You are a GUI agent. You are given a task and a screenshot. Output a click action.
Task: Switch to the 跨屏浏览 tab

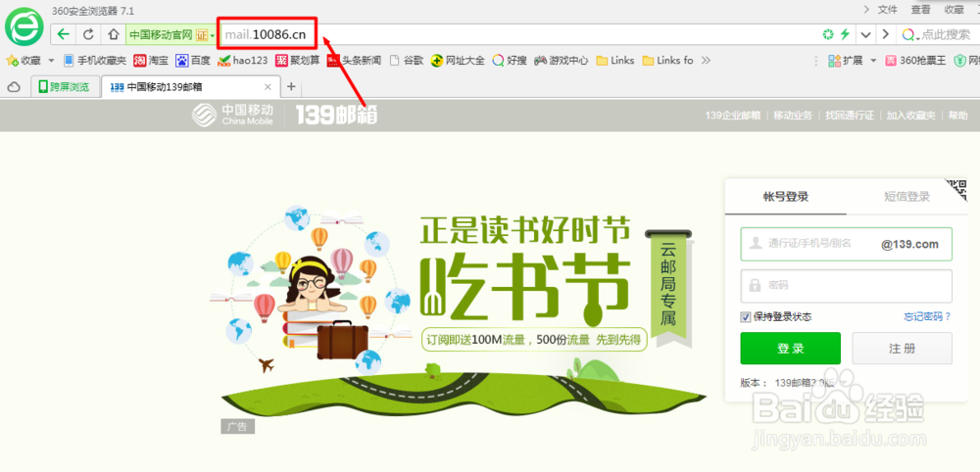coord(65,87)
